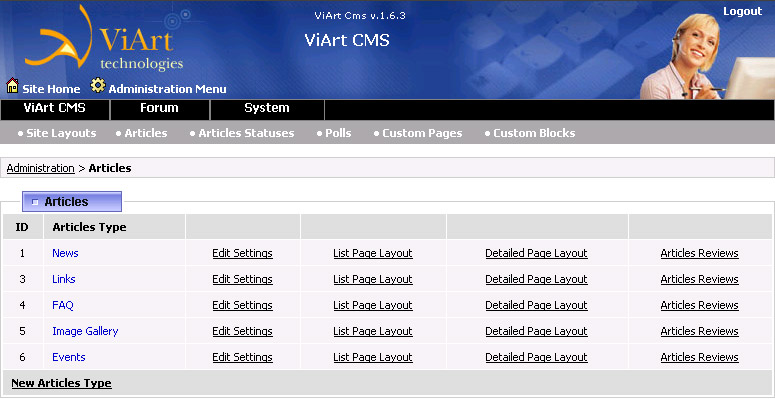View Articles Reviews for News
This screenshot has width=775, height=399.
tap(699, 253)
